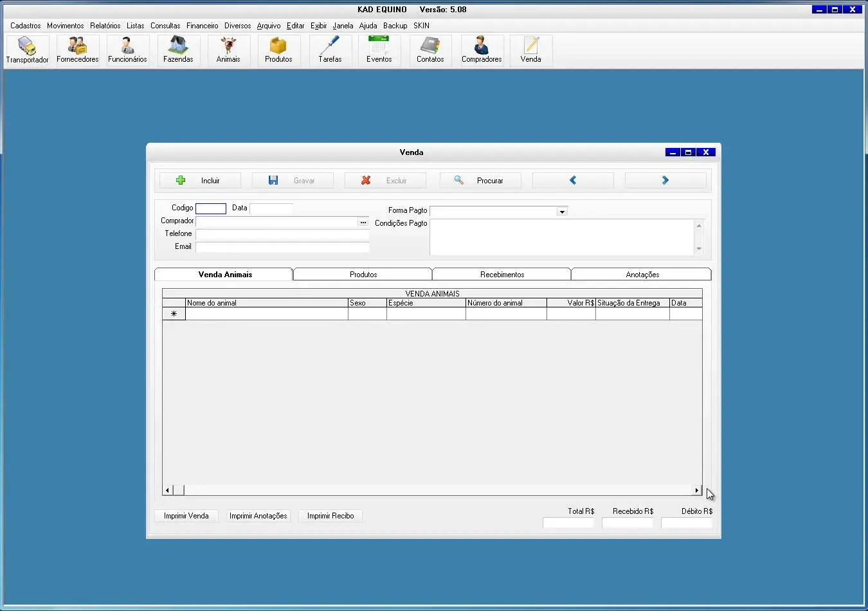Click the Tarefas toolbar icon
Image resolution: width=868 pixels, height=611 pixels.
[330, 50]
